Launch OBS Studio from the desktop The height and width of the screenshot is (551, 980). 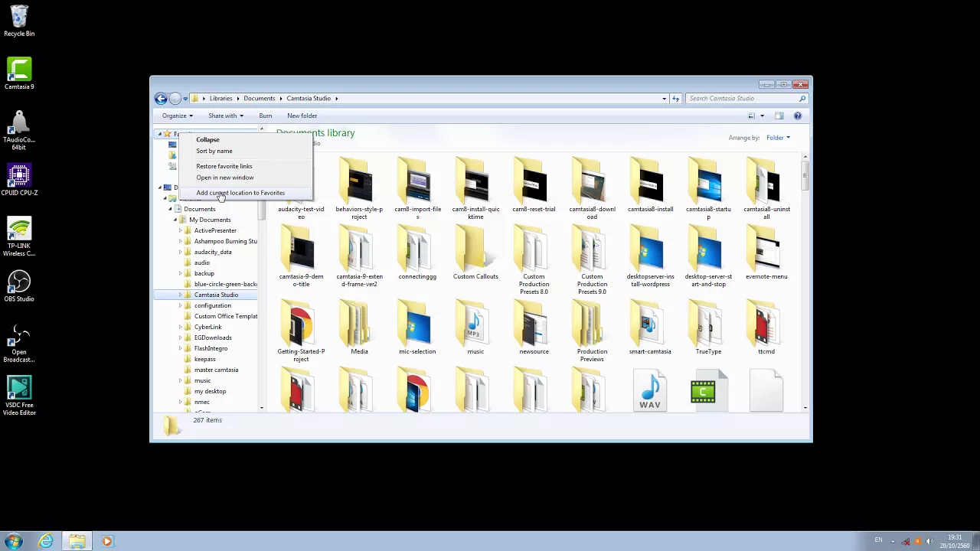point(19,286)
